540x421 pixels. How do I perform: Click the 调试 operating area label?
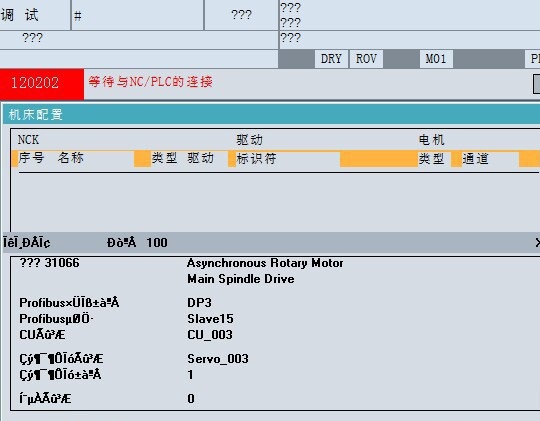(x=20, y=15)
